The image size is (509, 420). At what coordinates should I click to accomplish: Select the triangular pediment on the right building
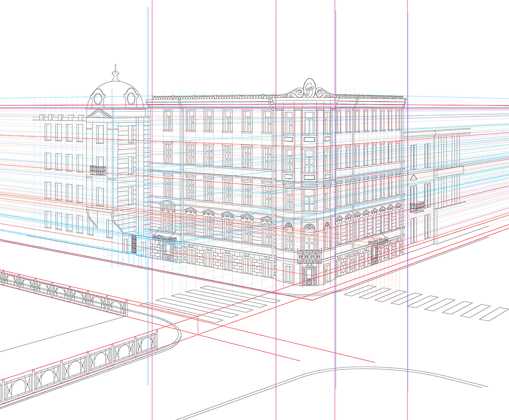click(413, 178)
